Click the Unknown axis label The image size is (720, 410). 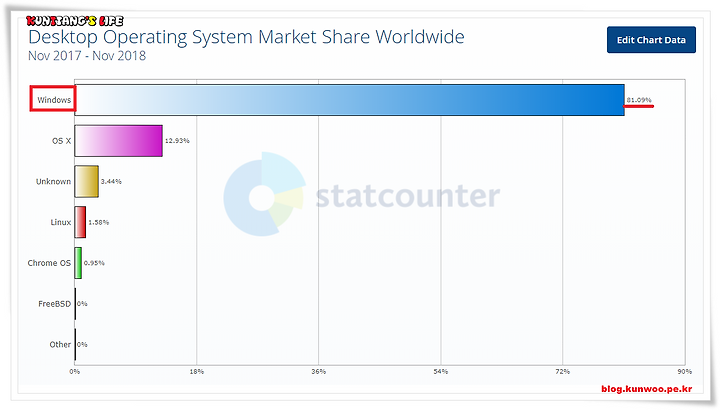click(x=53, y=181)
